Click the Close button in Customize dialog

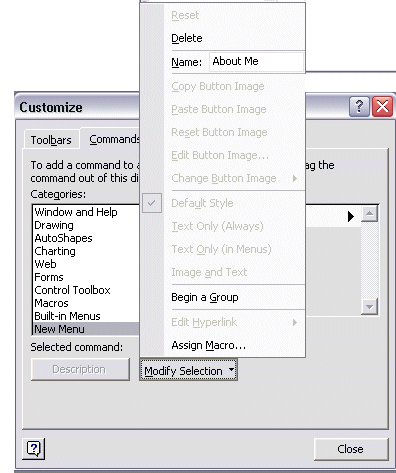351,449
